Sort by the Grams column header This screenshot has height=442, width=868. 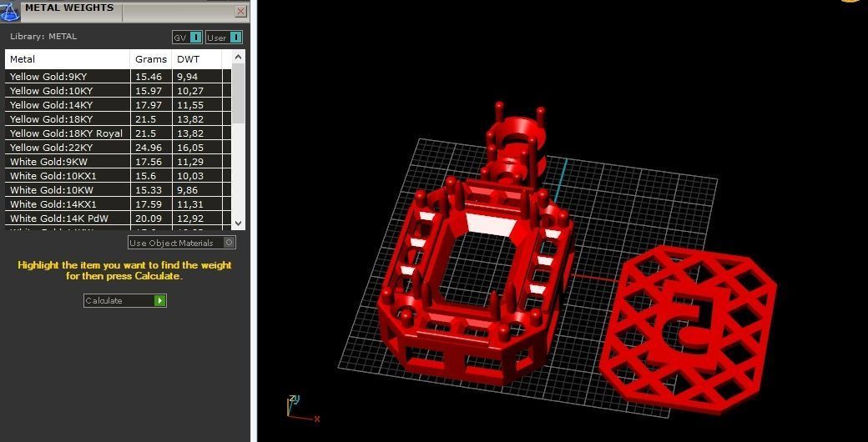(151, 59)
